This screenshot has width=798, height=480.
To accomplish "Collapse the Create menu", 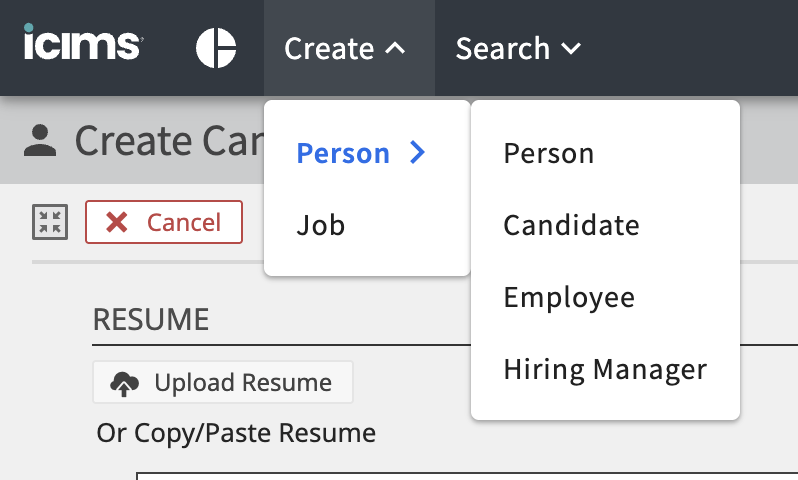I will point(349,48).
